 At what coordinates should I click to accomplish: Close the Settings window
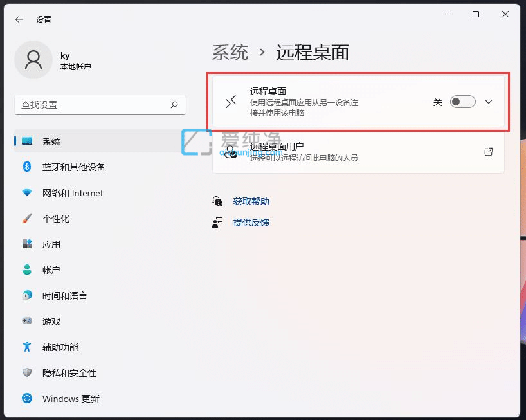pos(505,14)
